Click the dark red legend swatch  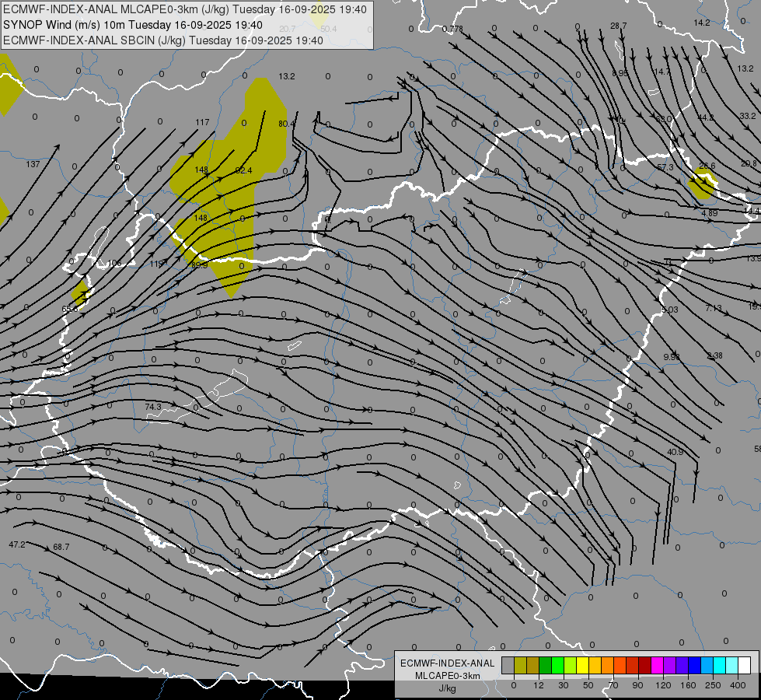pyautogui.click(x=645, y=666)
